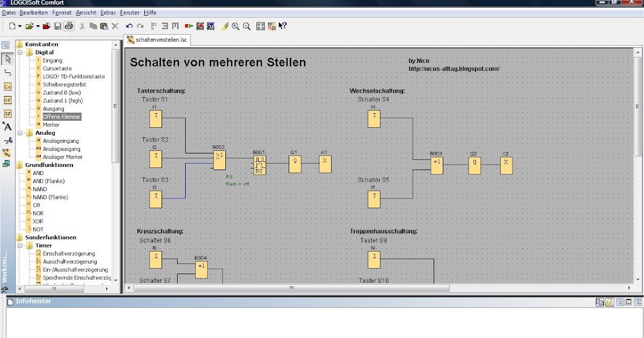Image resolution: width=644 pixels, height=338 pixels.
Task: Zoom in using the magnifier icon
Action: click(236, 25)
